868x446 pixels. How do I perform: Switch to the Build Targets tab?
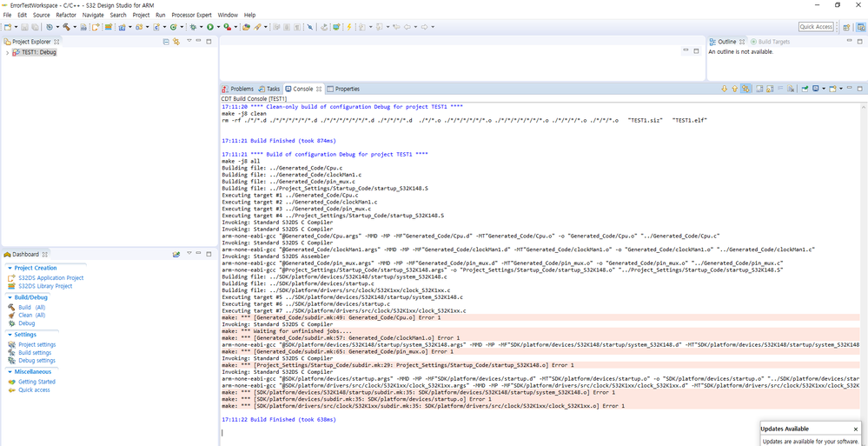pyautogui.click(x=770, y=42)
